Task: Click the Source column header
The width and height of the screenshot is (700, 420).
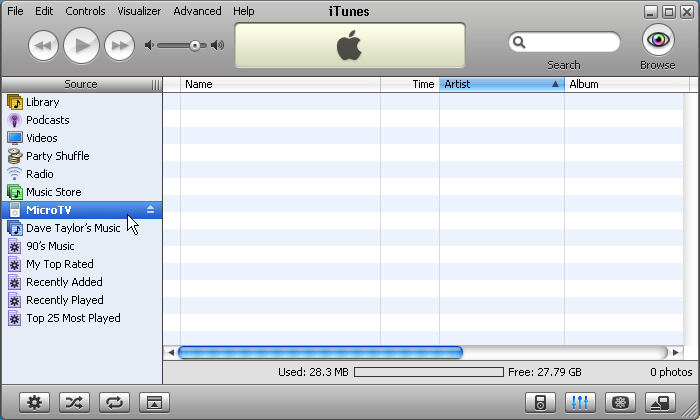Action: coord(81,84)
